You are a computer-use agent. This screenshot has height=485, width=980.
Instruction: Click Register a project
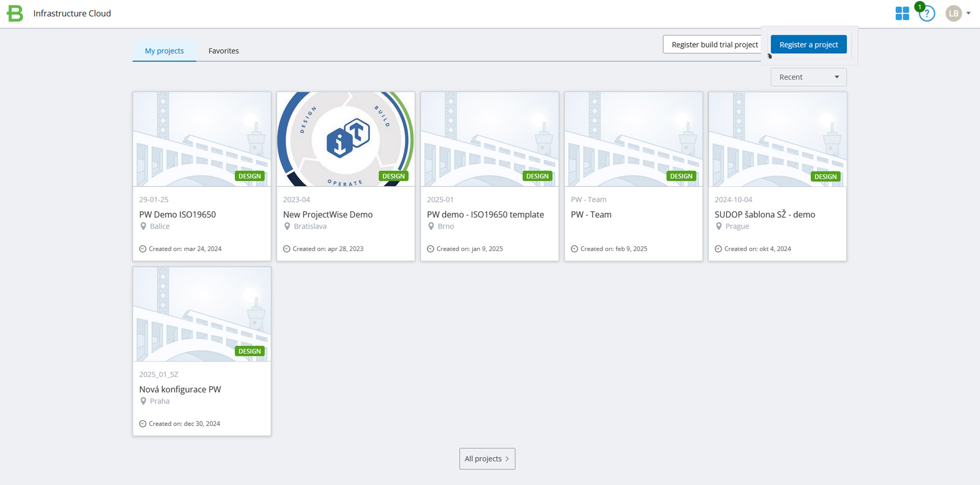click(808, 44)
